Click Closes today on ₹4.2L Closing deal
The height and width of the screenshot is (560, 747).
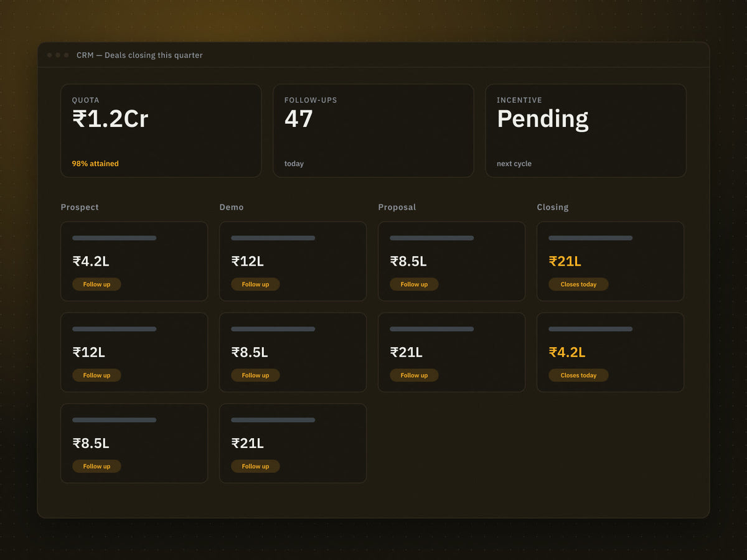tap(578, 375)
